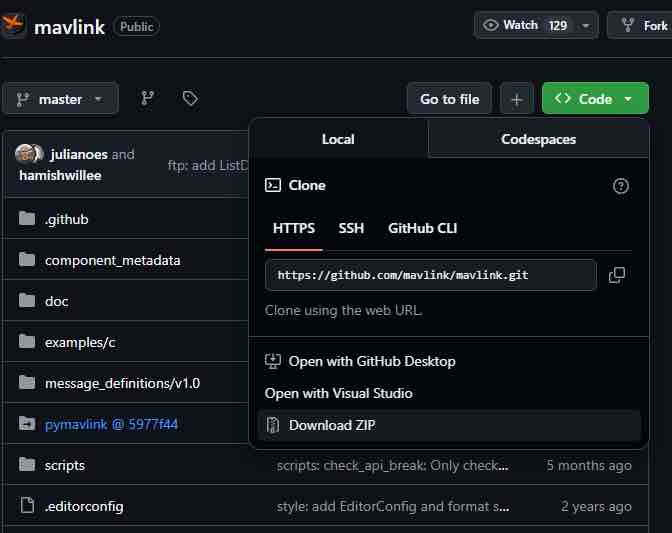The image size is (672, 533).
Task: Switch to the Local tab
Action: tap(338, 139)
